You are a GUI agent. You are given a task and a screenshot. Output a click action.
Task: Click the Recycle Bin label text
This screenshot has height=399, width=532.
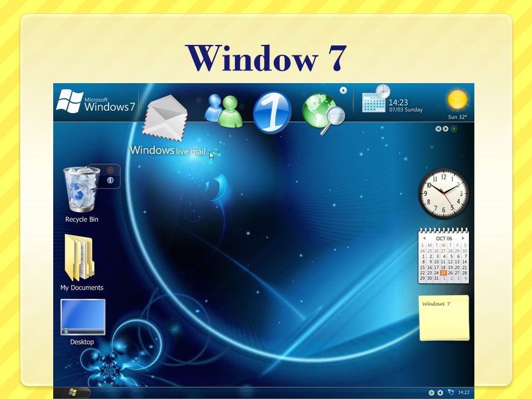pos(82,219)
